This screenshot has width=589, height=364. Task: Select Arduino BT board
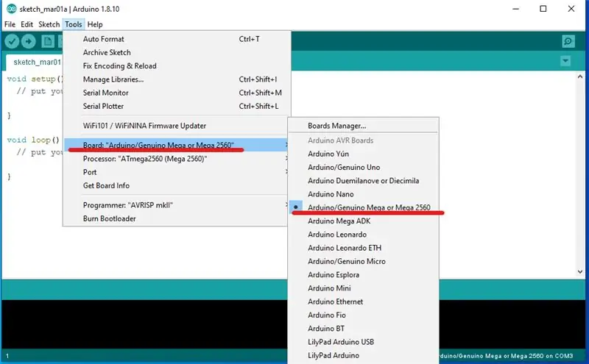pos(363,329)
